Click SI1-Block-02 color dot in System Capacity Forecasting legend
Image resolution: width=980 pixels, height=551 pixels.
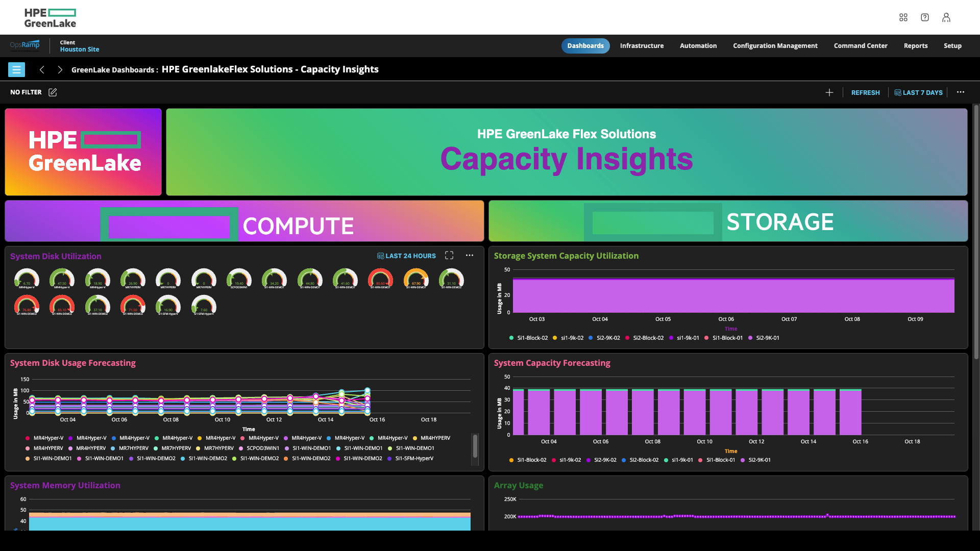[511, 460]
